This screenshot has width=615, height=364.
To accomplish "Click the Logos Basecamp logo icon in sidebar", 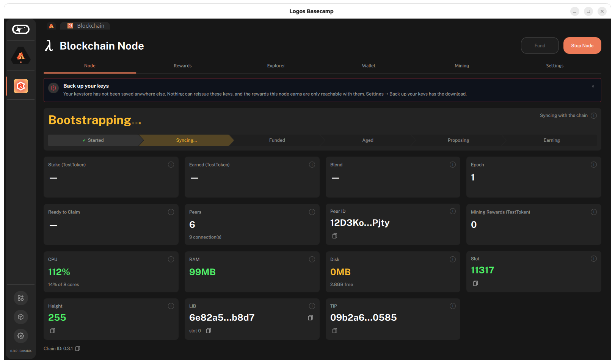I will (21, 29).
